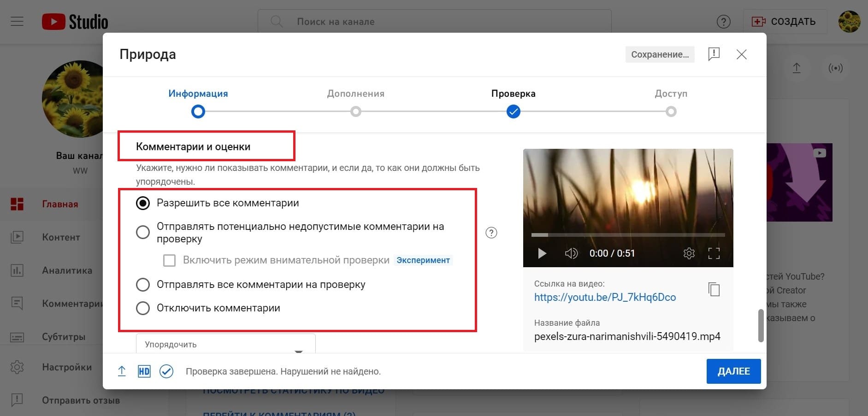The image size is (868, 416).
Task: Click the Комментарии sidebar icon
Action: [x=17, y=304]
